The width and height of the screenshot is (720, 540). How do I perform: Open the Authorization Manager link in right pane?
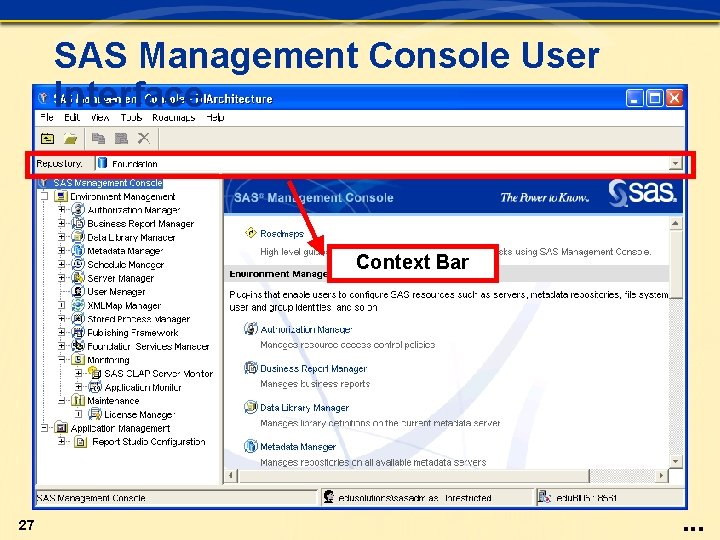pyautogui.click(x=306, y=329)
